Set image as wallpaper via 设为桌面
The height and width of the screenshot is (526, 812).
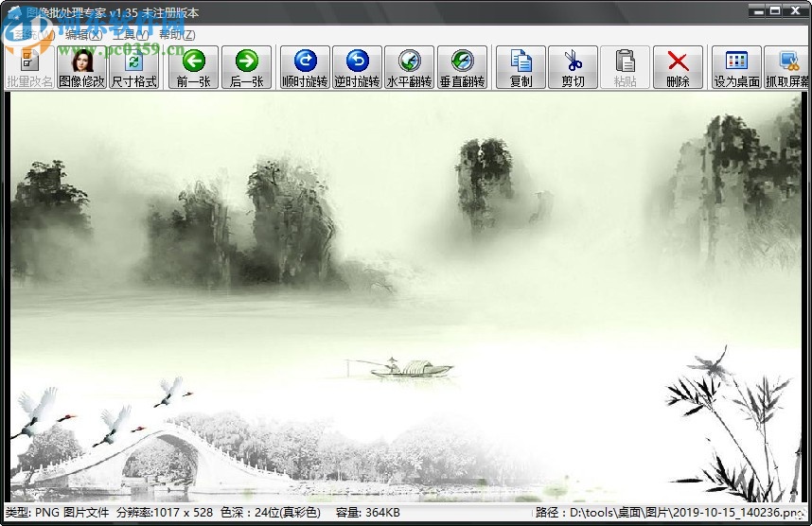coord(736,67)
